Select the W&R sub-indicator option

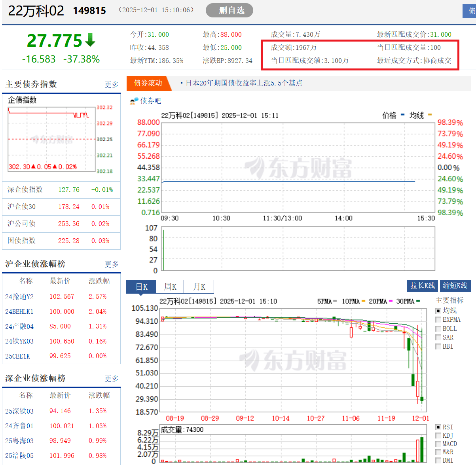tap(438, 452)
